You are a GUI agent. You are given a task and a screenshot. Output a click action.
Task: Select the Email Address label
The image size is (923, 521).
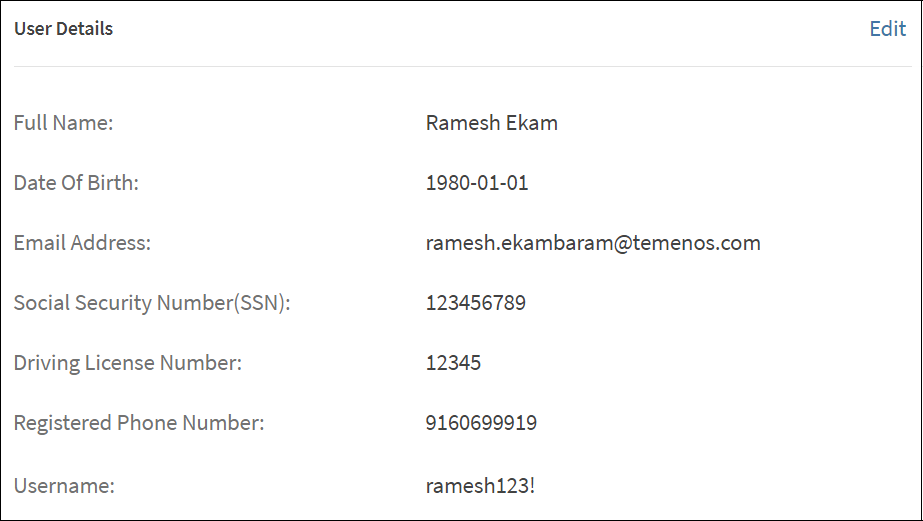pyautogui.click(x=82, y=243)
